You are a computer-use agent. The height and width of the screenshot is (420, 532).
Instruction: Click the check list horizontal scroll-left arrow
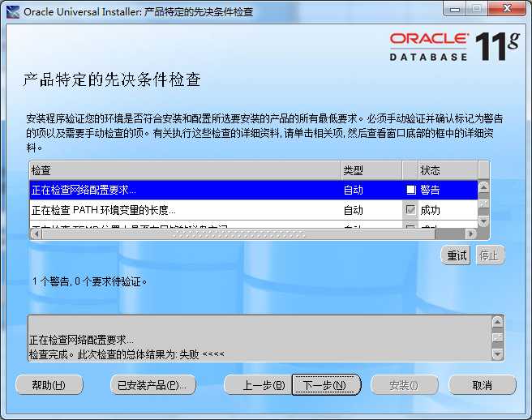click(x=36, y=234)
